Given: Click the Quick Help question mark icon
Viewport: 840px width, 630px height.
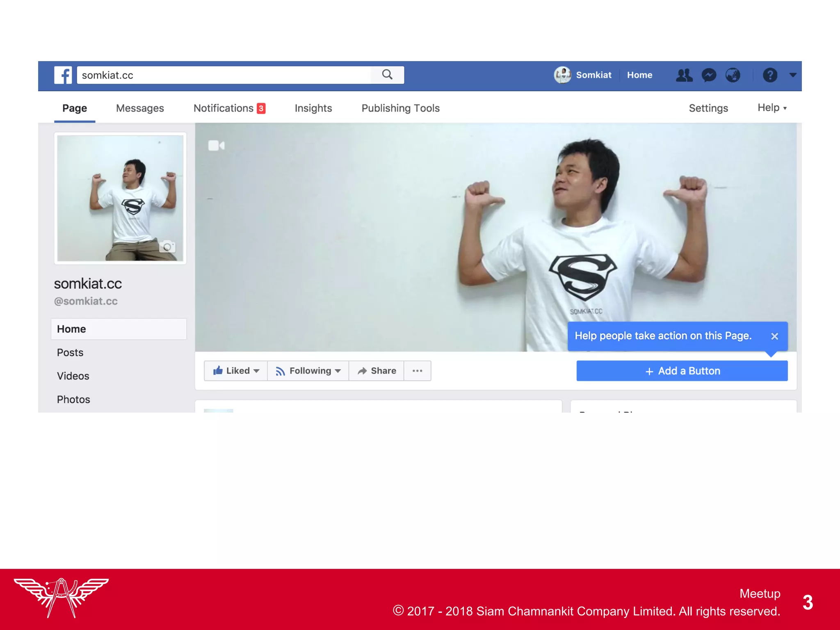Looking at the screenshot, I should pos(770,75).
